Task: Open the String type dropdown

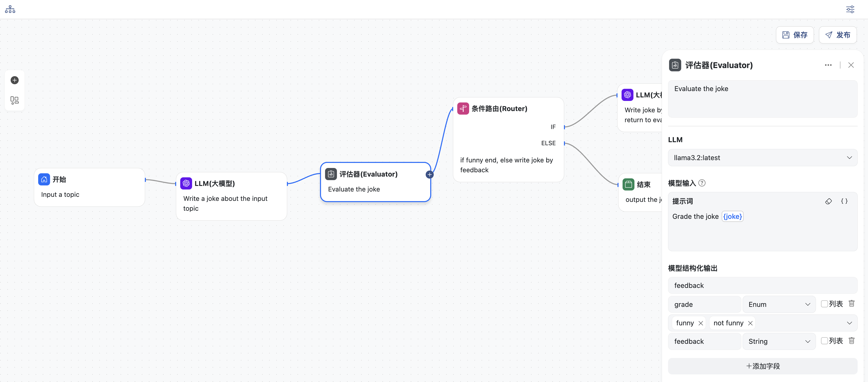Action: point(779,342)
